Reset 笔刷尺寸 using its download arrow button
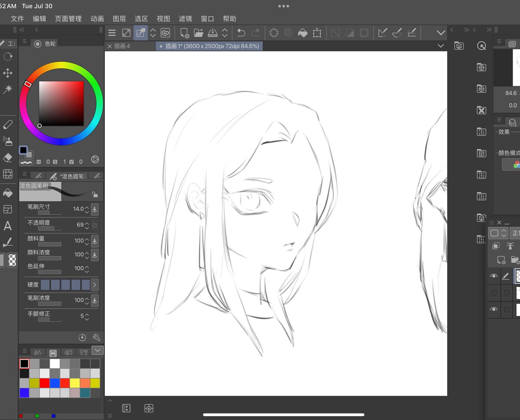The width and height of the screenshot is (520, 420). coord(94,209)
